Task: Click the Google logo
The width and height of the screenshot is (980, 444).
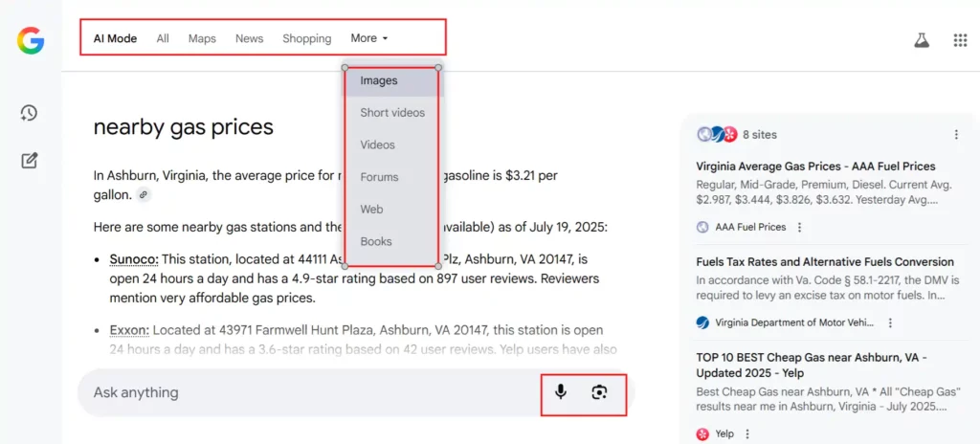Action: [x=31, y=40]
